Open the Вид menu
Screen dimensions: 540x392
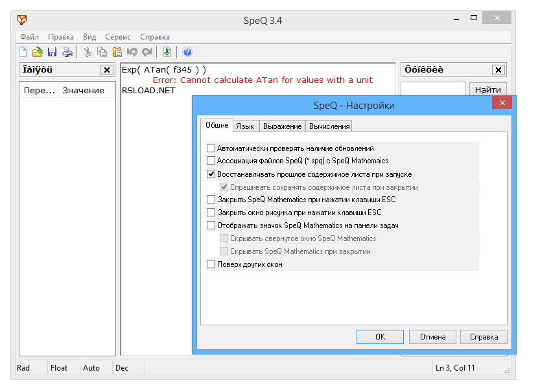click(x=89, y=37)
